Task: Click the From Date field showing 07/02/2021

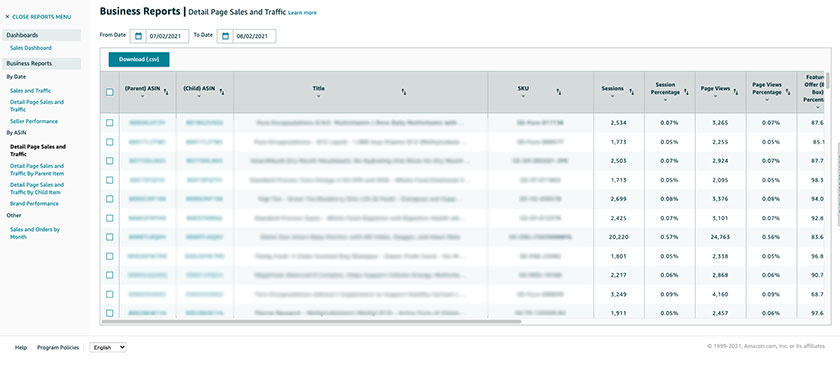Action: pos(160,36)
